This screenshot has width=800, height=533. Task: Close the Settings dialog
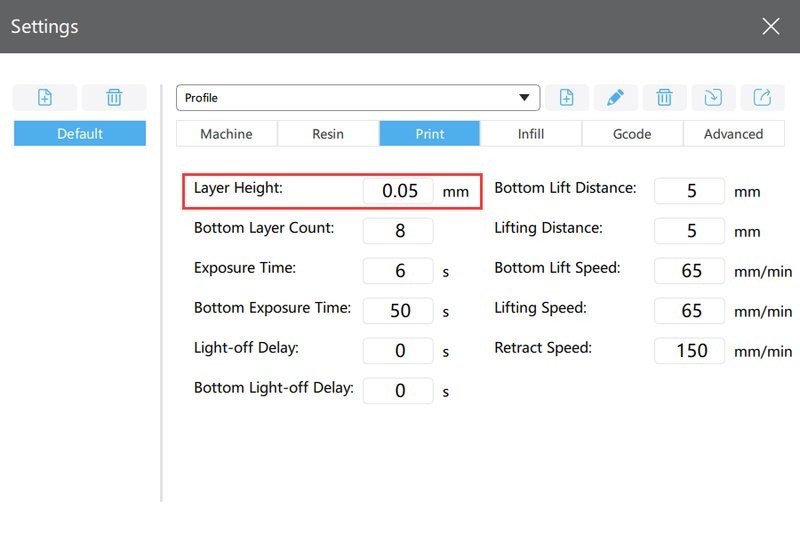click(x=770, y=27)
